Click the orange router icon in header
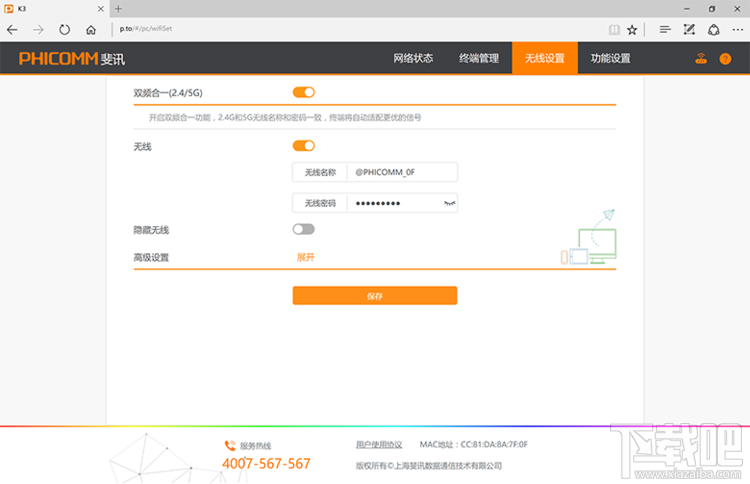 coord(701,58)
